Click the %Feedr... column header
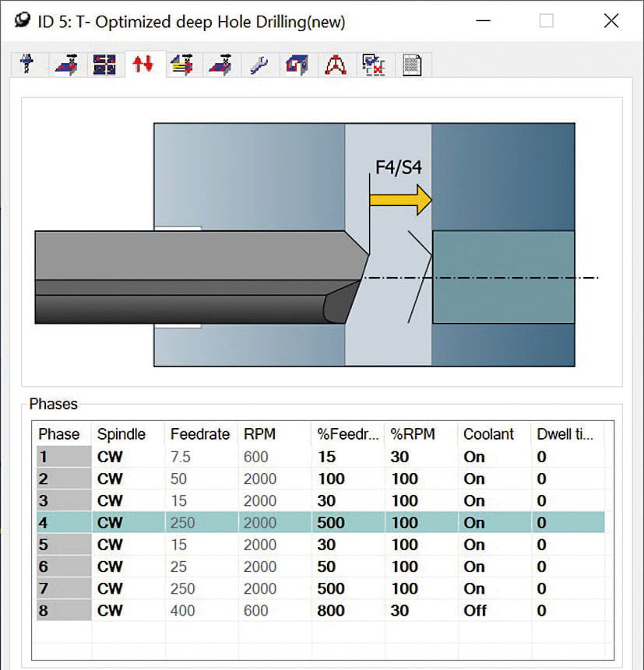The width and height of the screenshot is (644, 670). point(347,434)
